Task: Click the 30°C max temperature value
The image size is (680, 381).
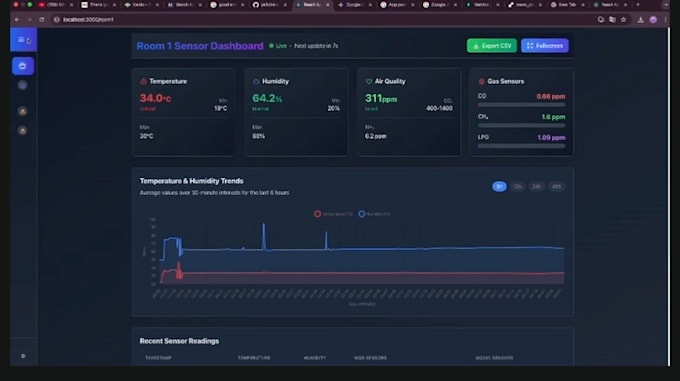Action: [x=147, y=136]
